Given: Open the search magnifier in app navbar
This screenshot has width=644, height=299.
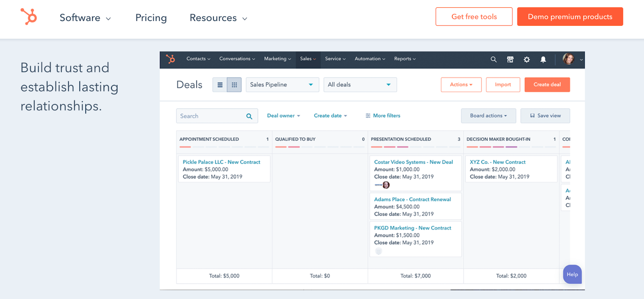Looking at the screenshot, I should tap(493, 59).
